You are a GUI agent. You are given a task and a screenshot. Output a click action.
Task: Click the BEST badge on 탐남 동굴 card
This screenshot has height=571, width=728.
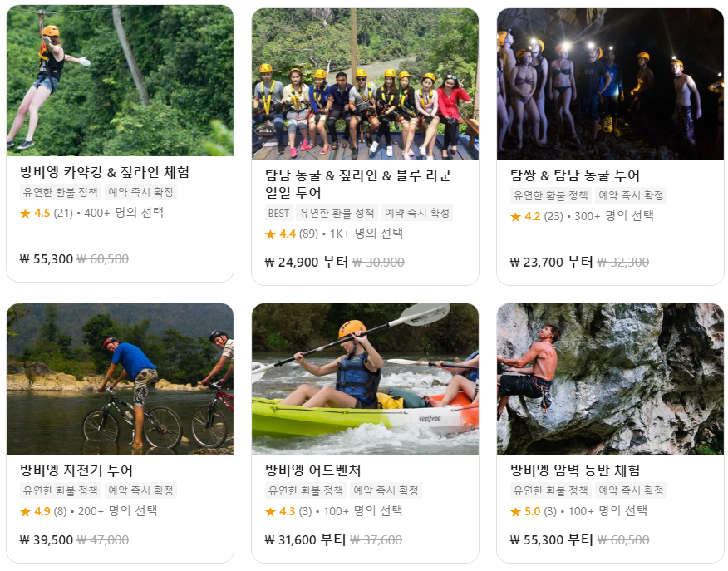tap(278, 213)
